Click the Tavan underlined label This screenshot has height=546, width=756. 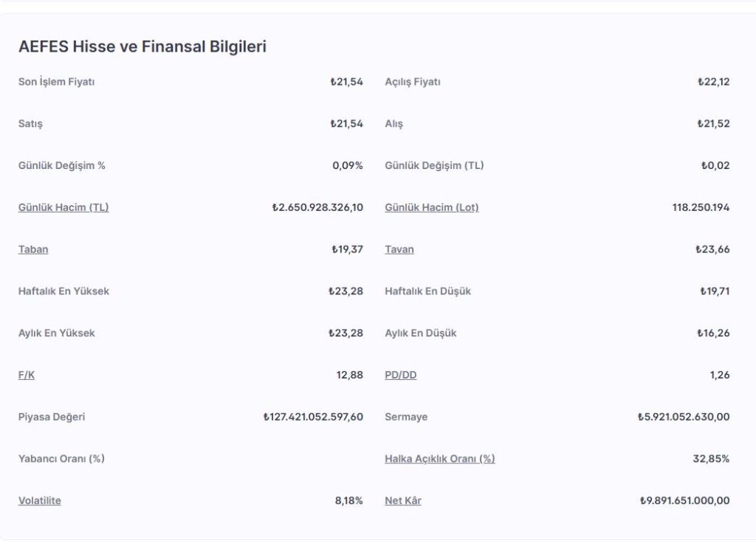click(x=399, y=249)
